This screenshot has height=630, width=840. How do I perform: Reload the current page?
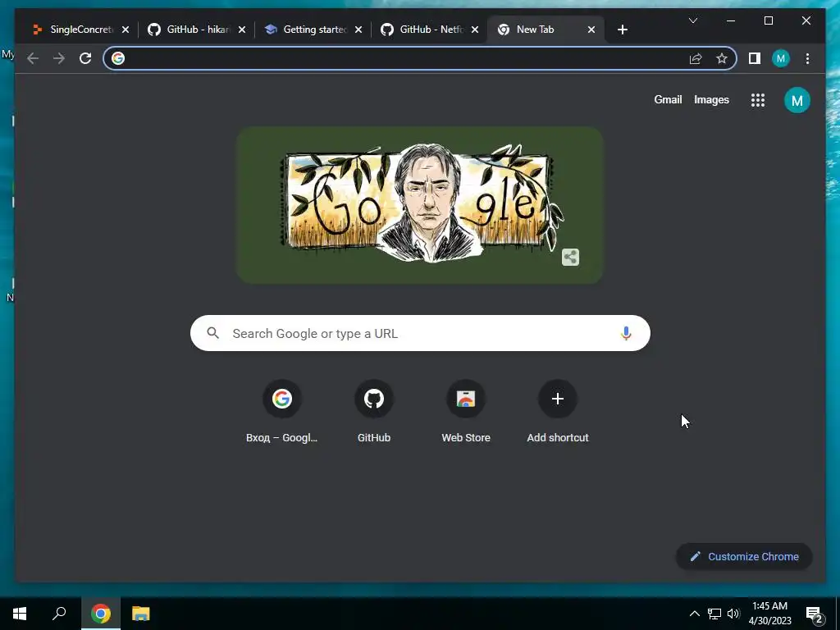coord(85,58)
